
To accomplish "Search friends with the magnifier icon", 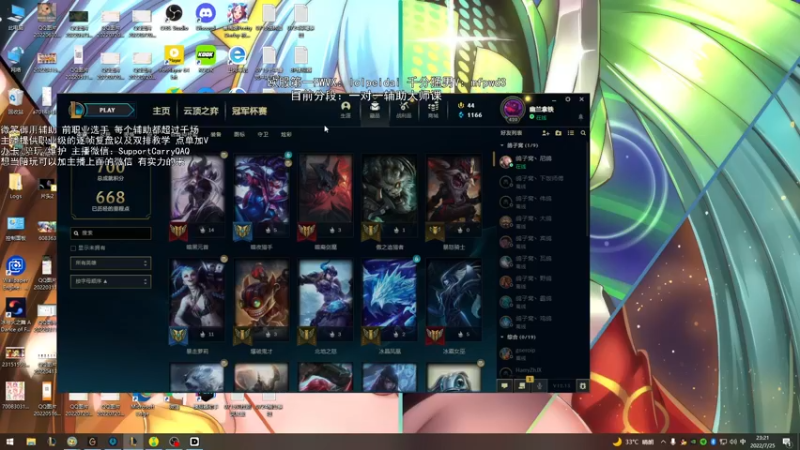I will [x=583, y=133].
